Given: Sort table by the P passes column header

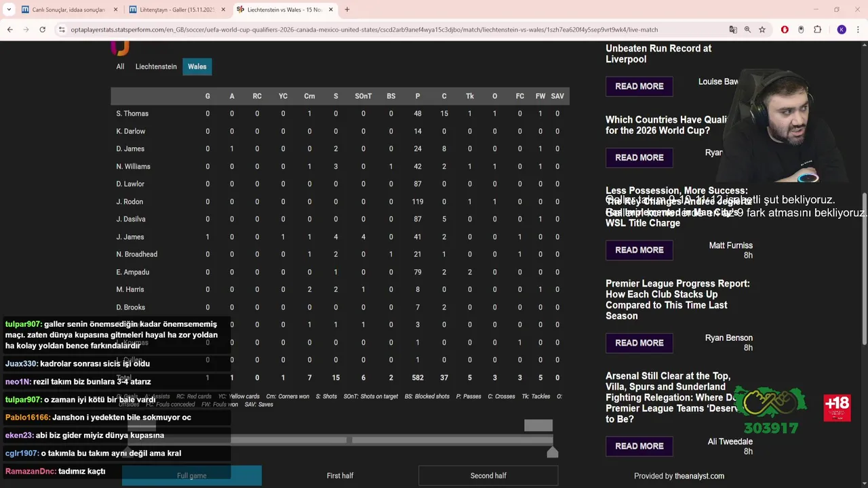Looking at the screenshot, I should (x=418, y=96).
